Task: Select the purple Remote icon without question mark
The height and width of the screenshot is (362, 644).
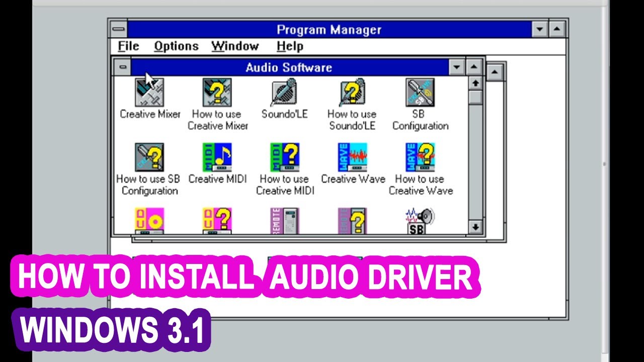Action: click(x=285, y=221)
